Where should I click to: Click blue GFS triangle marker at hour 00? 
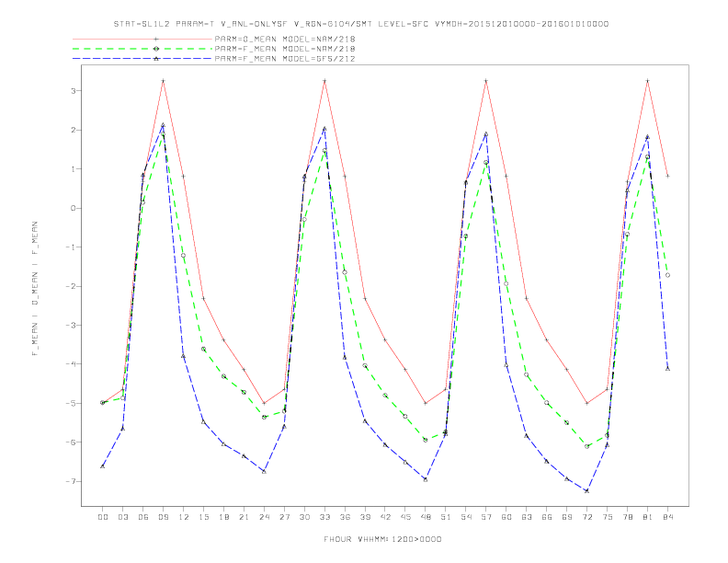click(x=103, y=465)
